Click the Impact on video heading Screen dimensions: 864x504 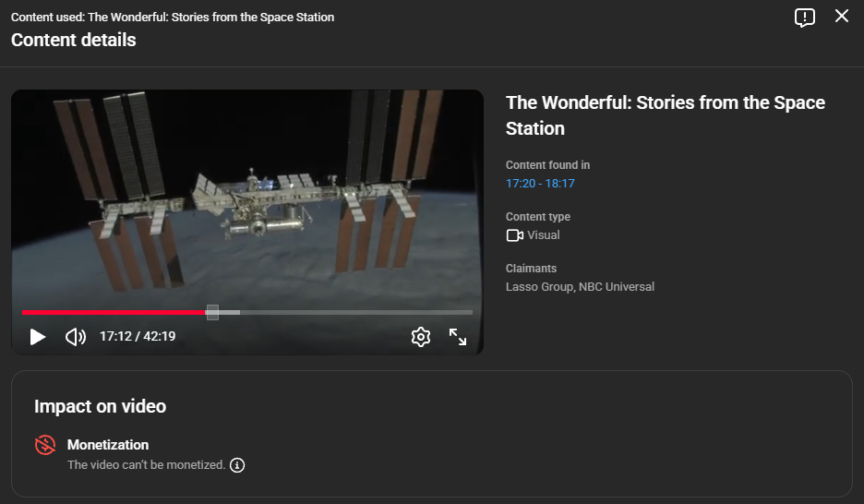click(100, 406)
